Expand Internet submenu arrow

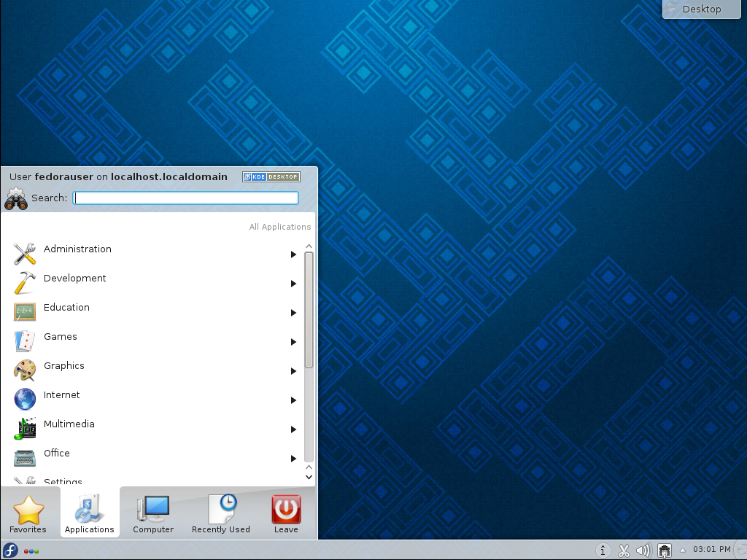point(293,400)
